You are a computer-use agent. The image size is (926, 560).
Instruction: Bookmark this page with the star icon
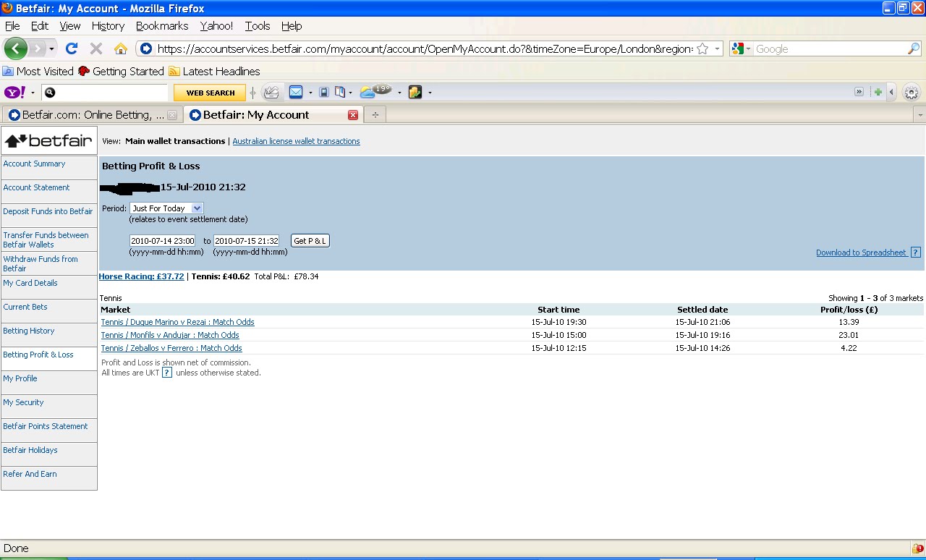(x=702, y=48)
